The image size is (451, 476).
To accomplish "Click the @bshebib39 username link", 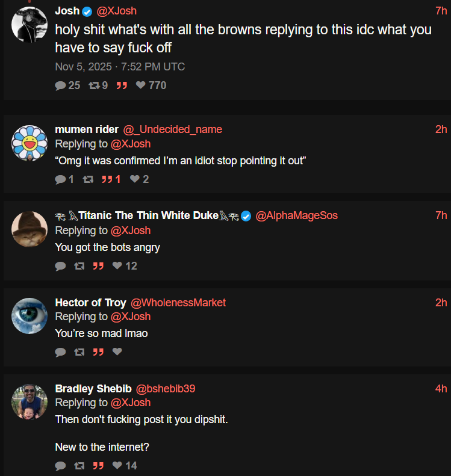I will pos(166,389).
